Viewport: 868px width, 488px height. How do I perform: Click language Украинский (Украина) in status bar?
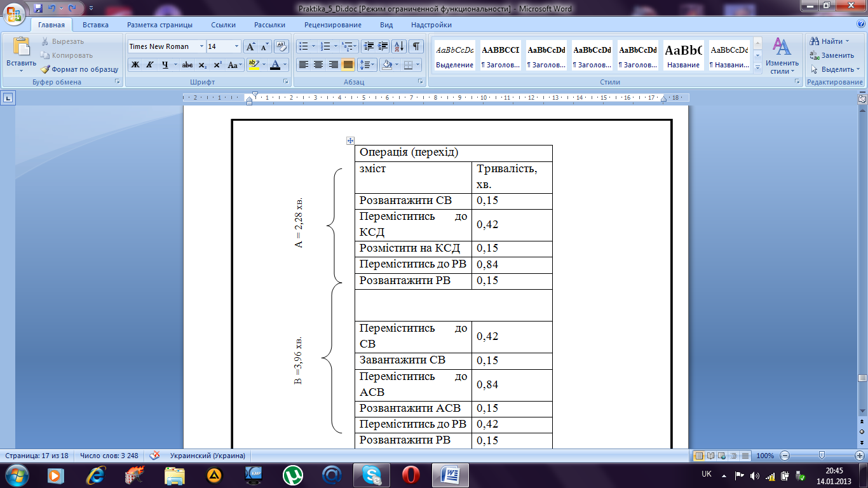coord(208,456)
